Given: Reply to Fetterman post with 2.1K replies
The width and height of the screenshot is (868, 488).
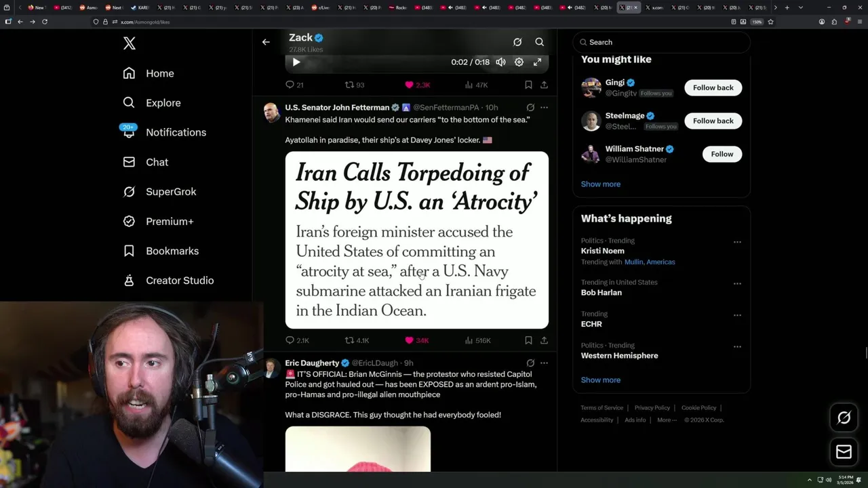Looking at the screenshot, I should pyautogui.click(x=297, y=340).
